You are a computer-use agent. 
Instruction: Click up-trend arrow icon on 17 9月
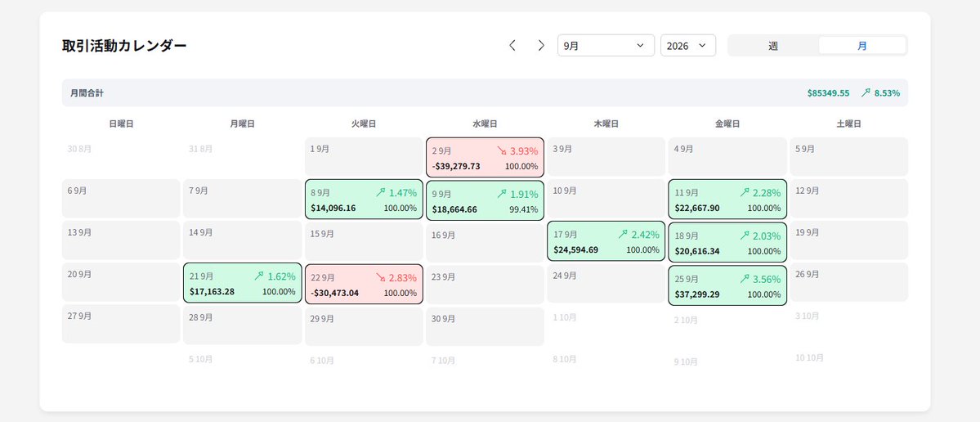click(x=623, y=235)
